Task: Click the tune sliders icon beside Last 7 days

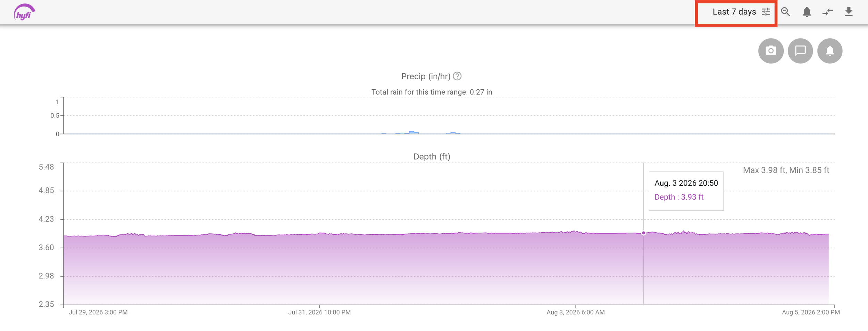Action: [766, 12]
